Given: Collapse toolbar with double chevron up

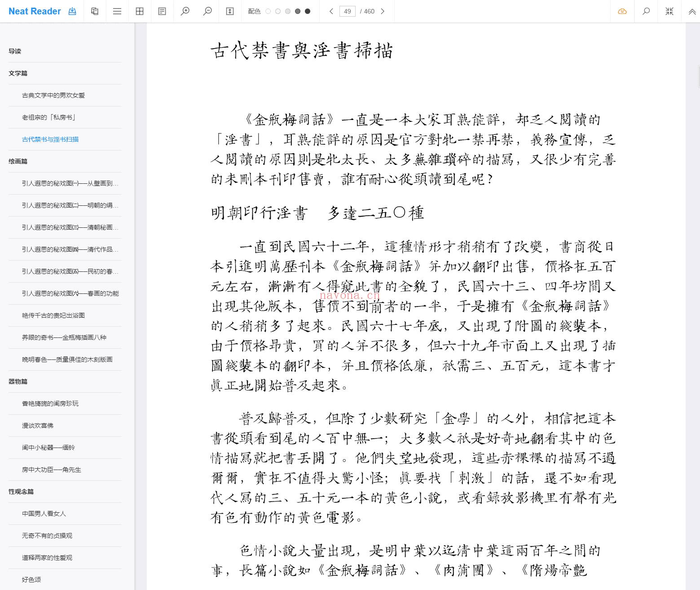Looking at the screenshot, I should tap(692, 12).
